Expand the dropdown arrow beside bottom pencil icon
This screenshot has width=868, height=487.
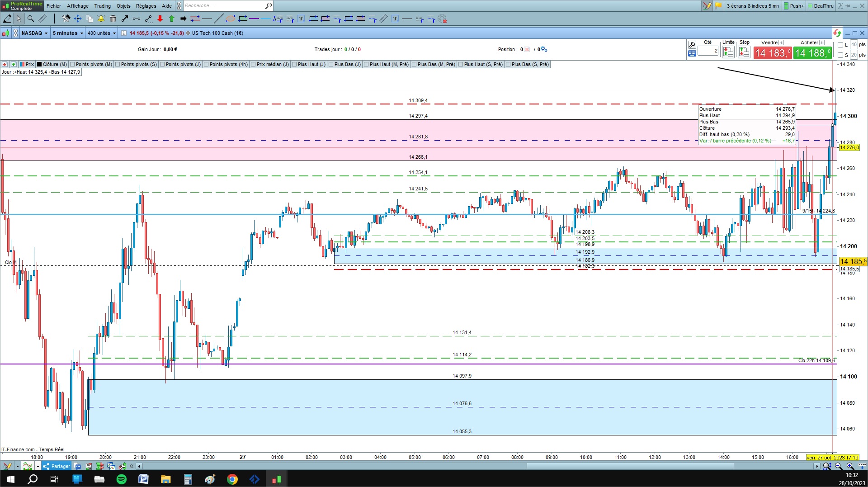pos(17,466)
